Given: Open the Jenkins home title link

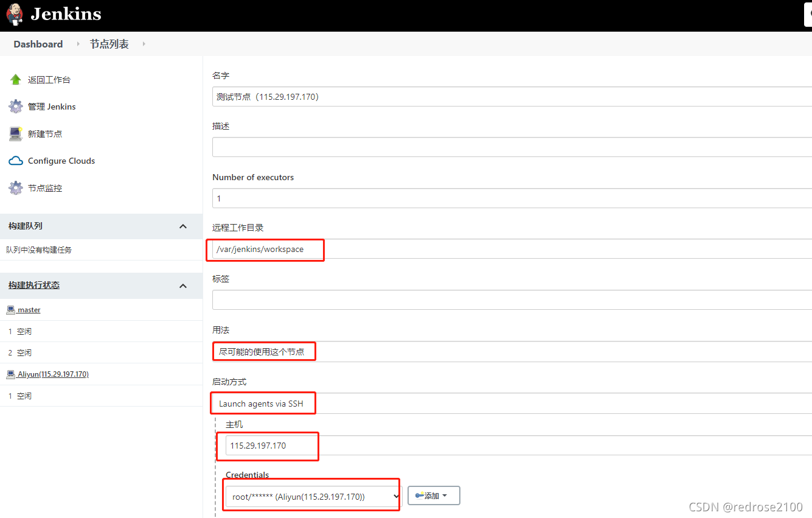Looking at the screenshot, I should point(66,14).
